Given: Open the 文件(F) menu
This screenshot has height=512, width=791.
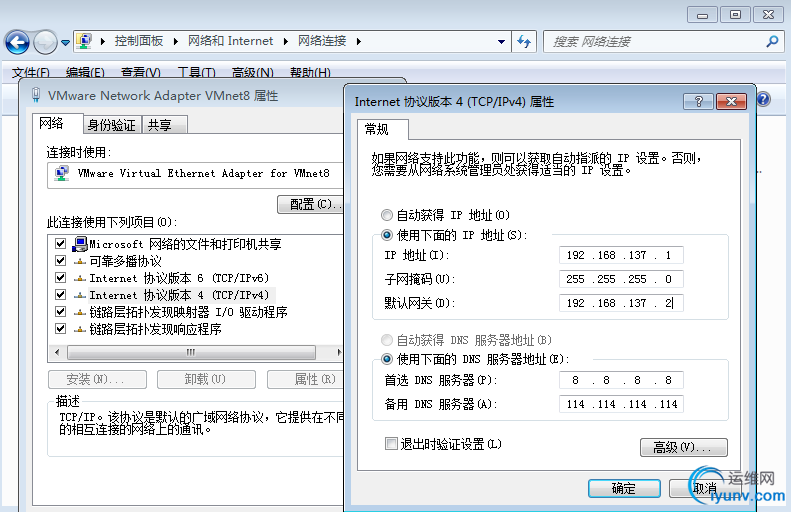Looking at the screenshot, I should 31,73.
